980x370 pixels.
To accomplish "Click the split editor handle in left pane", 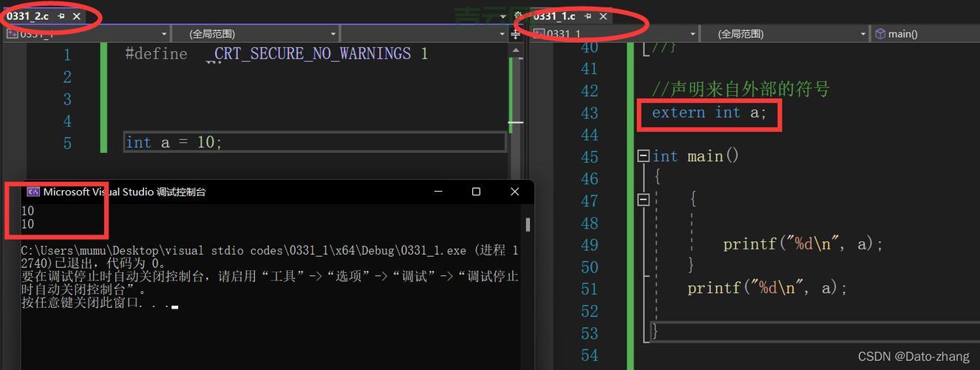I will tap(517, 33).
